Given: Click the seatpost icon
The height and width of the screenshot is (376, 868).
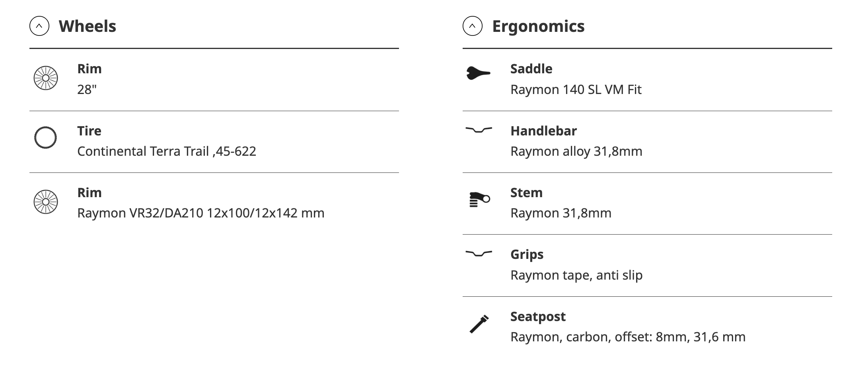Looking at the screenshot, I should click(479, 324).
